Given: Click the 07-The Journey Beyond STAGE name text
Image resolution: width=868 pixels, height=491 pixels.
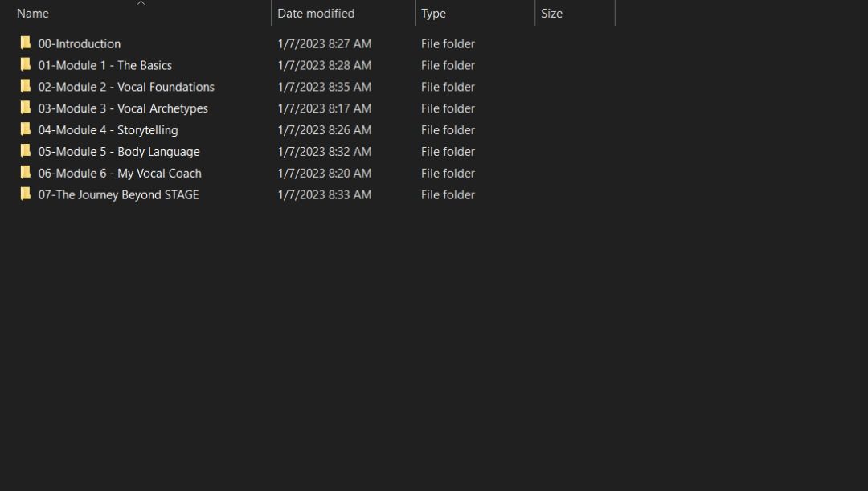Looking at the screenshot, I should [x=118, y=194].
